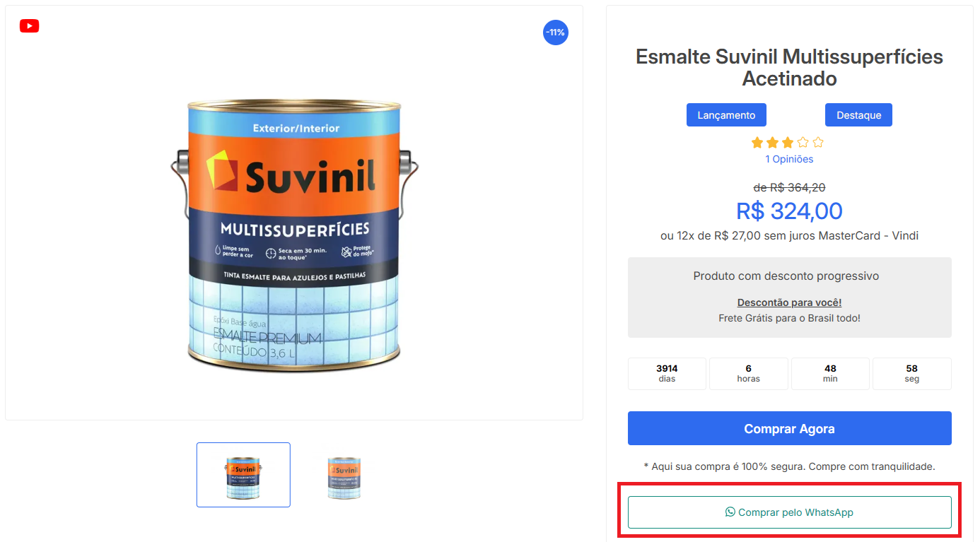Select the Lançamento tag
The width and height of the screenshot is (980, 542).
coord(726,115)
